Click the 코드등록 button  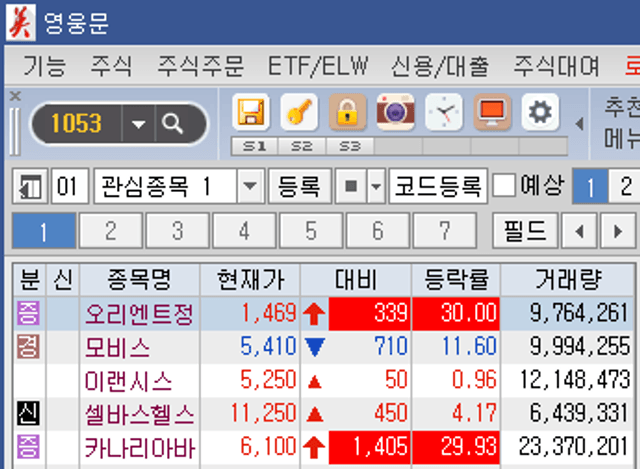(x=438, y=187)
